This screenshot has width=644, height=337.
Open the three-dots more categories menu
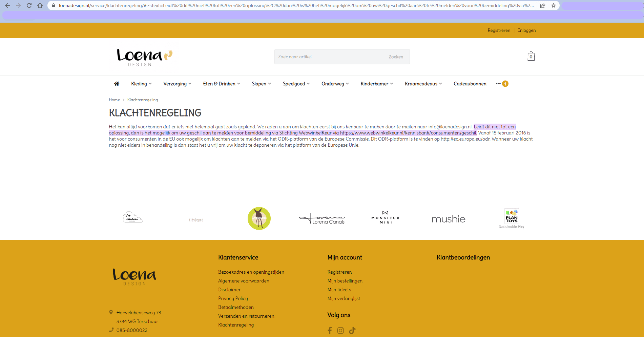[x=498, y=84]
